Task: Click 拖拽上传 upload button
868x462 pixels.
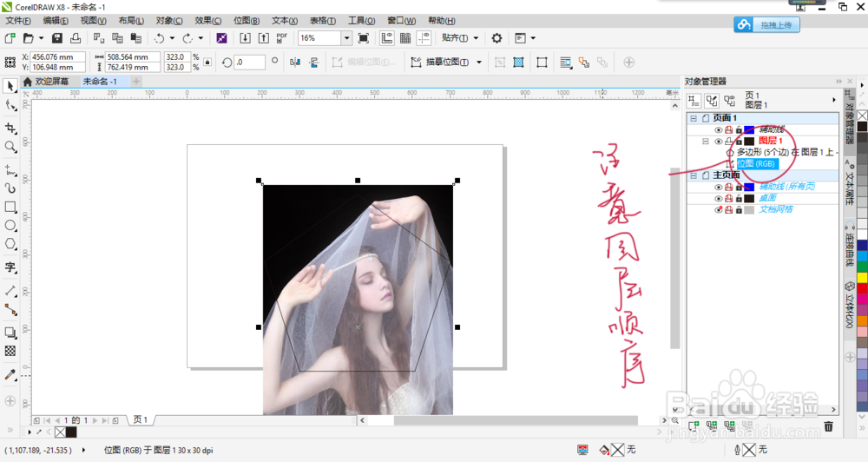Action: (x=766, y=25)
